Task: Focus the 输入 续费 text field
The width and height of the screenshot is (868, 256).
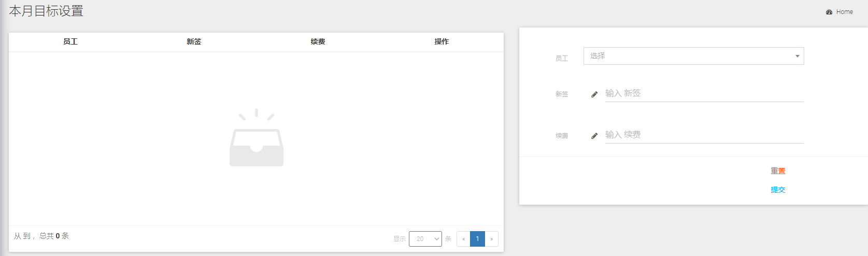Action: (x=704, y=135)
